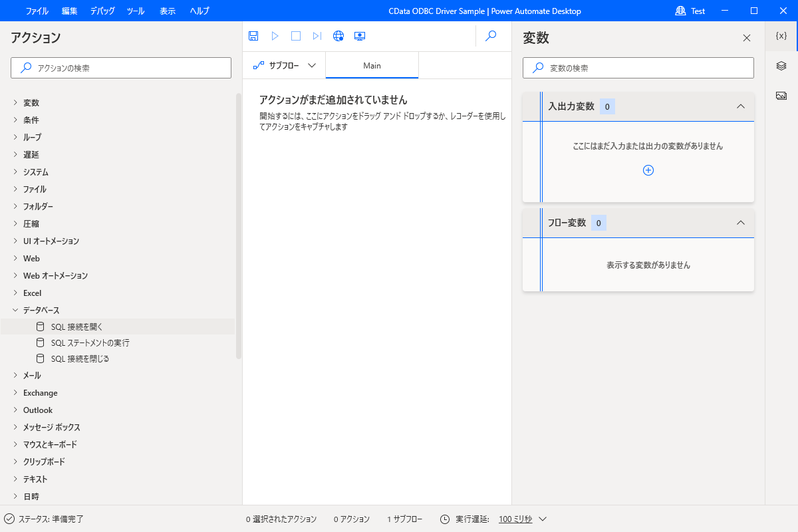
Task: Click the Save flow icon
Action: 253,36
